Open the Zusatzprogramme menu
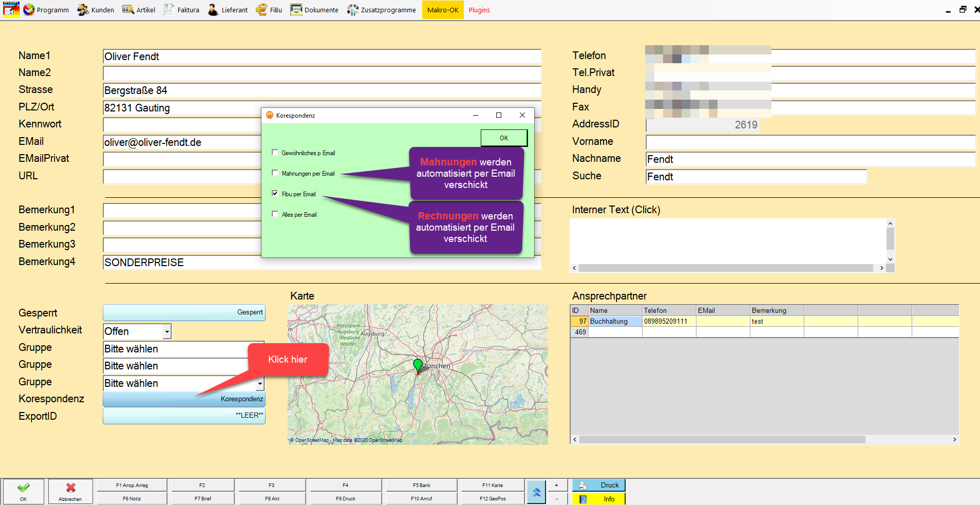This screenshot has width=980, height=505. tap(381, 10)
